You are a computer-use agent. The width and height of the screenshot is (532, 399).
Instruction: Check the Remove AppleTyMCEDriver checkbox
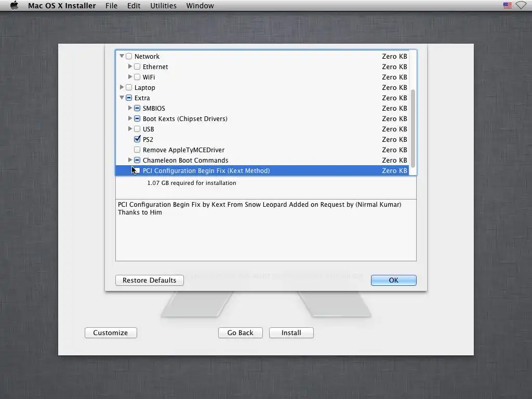tap(137, 150)
